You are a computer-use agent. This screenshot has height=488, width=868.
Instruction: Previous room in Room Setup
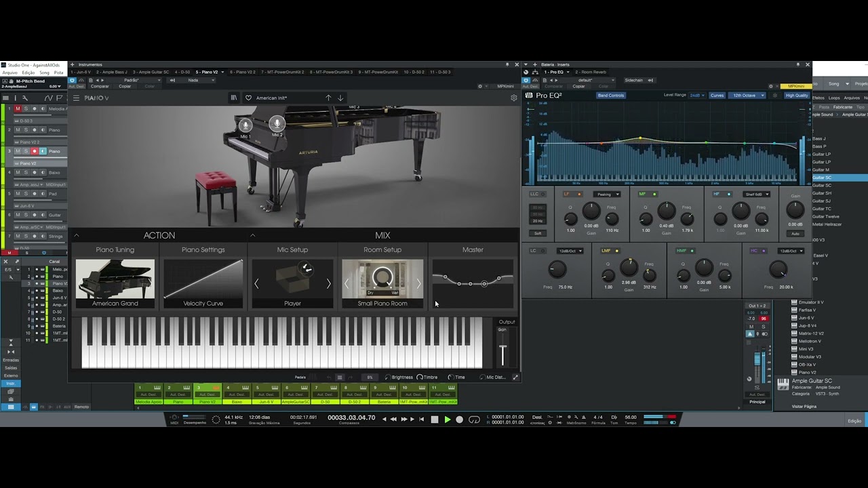(347, 283)
